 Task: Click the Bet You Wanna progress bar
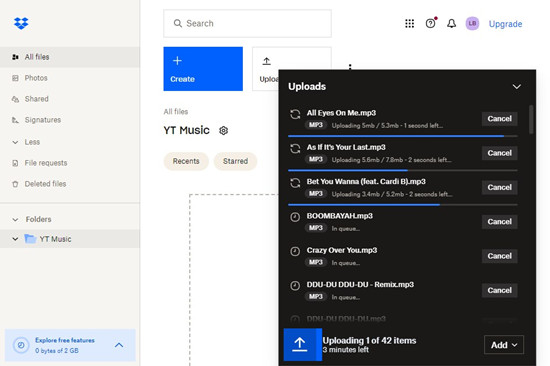point(403,205)
